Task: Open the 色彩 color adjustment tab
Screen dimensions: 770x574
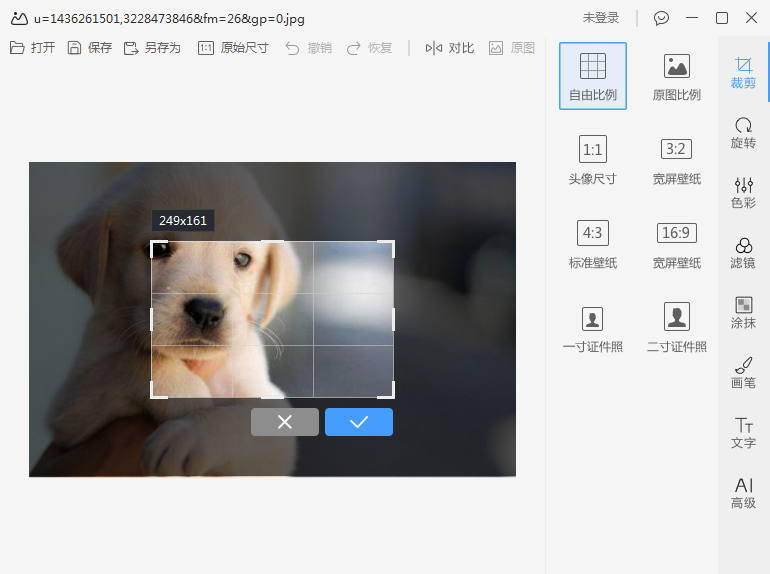Action: pos(743,192)
